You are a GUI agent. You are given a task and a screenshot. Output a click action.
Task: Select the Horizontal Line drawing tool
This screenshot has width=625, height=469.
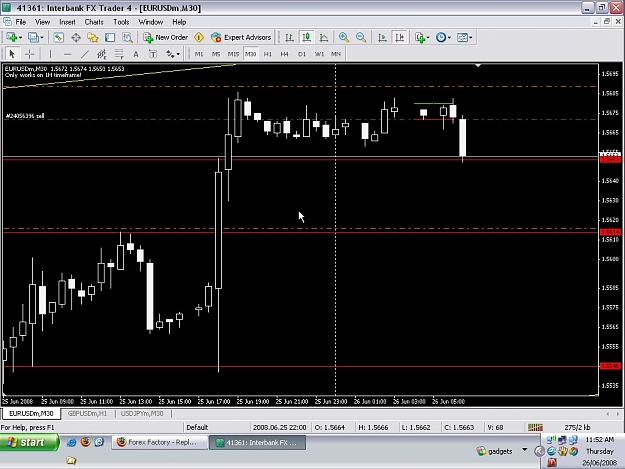[68, 54]
